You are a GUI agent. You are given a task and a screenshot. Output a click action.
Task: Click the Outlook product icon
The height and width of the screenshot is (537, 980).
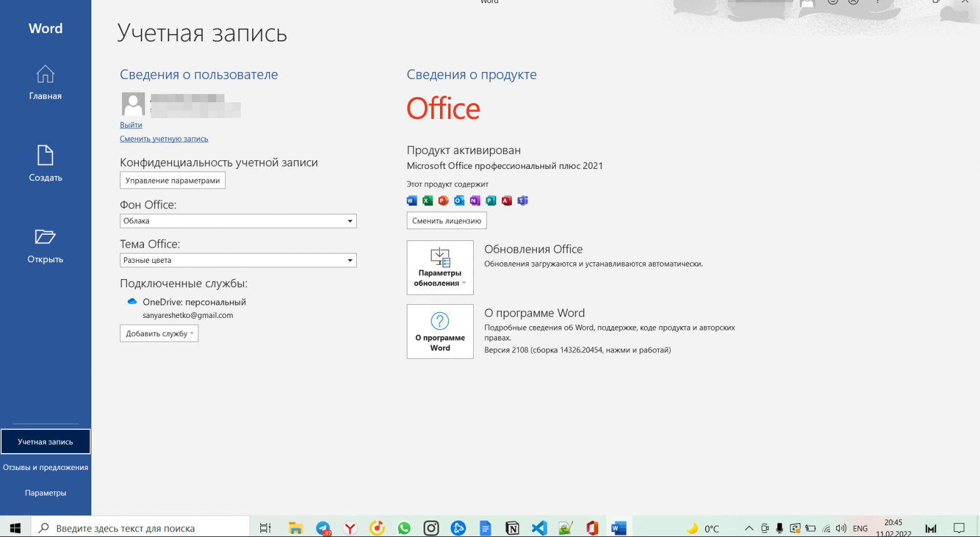tap(459, 201)
